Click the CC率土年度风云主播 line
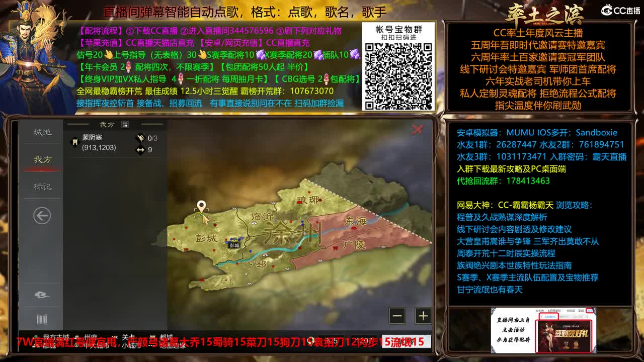 538,33
